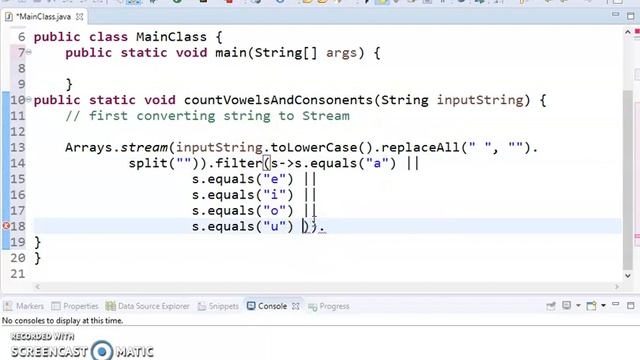
Task: Click 'No consoles to display at this time.' message
Action: (62, 321)
